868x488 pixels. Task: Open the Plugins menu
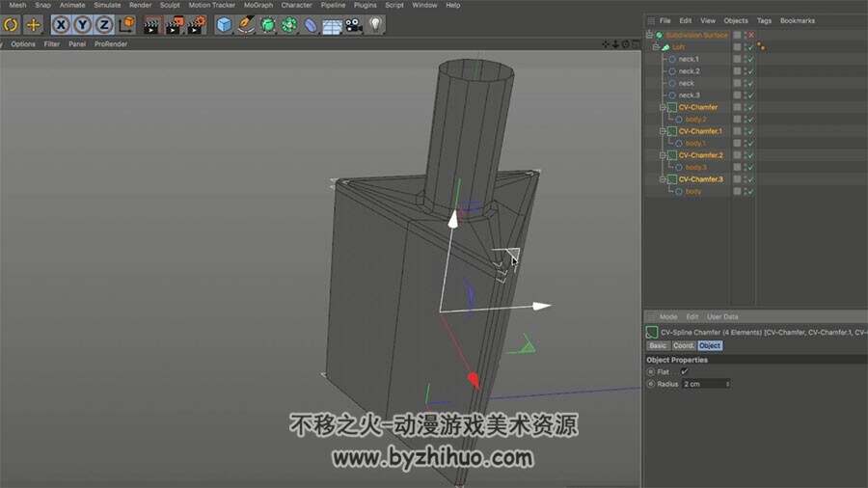(366, 5)
